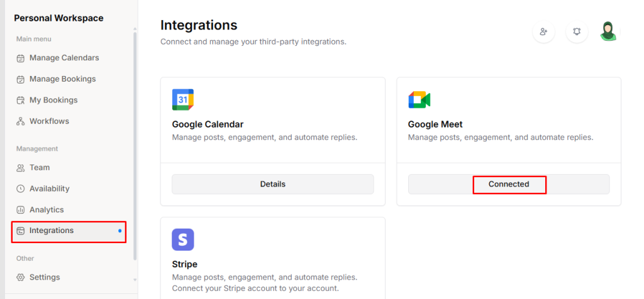Click the Analytics chart icon

coord(21,210)
